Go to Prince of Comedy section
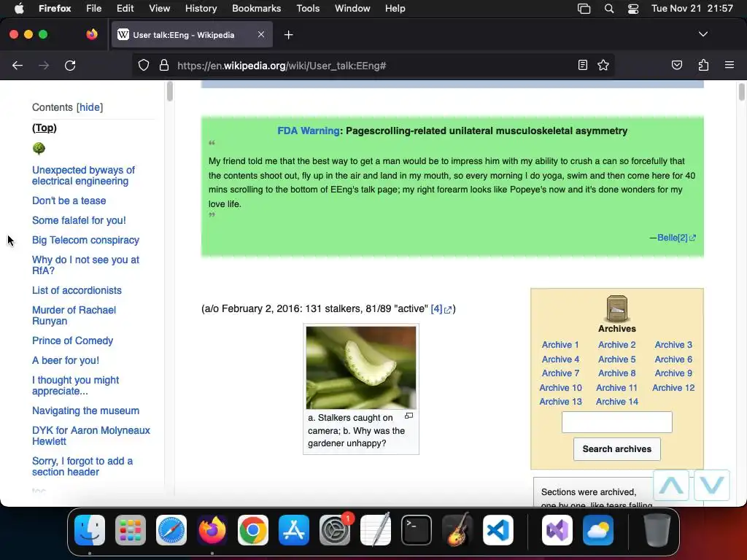The image size is (747, 560). tap(72, 341)
